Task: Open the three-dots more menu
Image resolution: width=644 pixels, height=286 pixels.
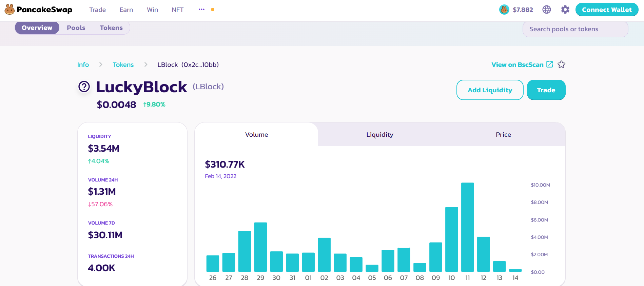Action: pos(201,9)
